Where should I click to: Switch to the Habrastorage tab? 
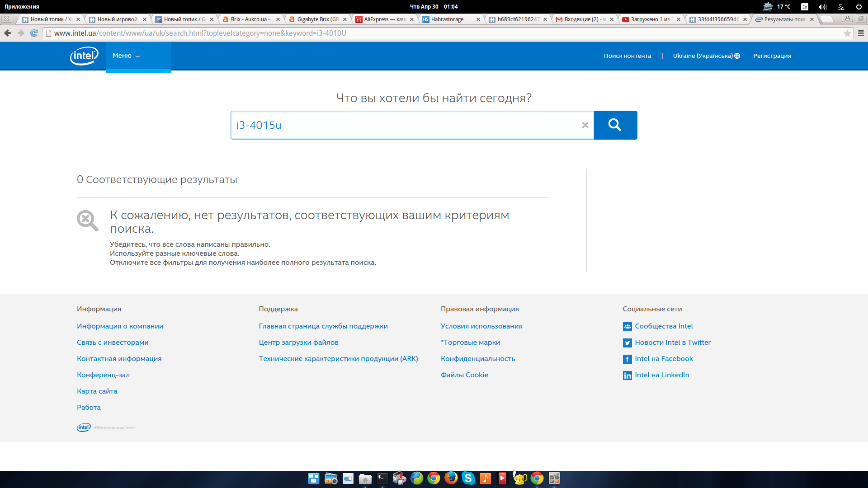[451, 19]
